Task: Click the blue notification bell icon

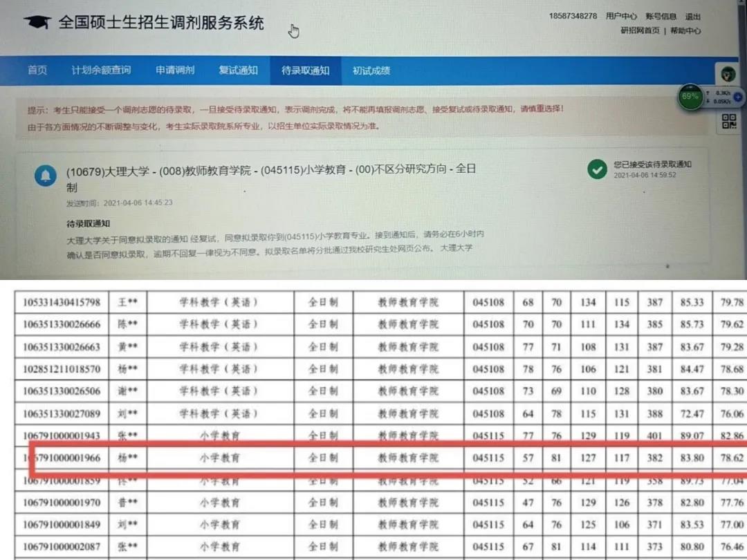Action: (x=46, y=176)
